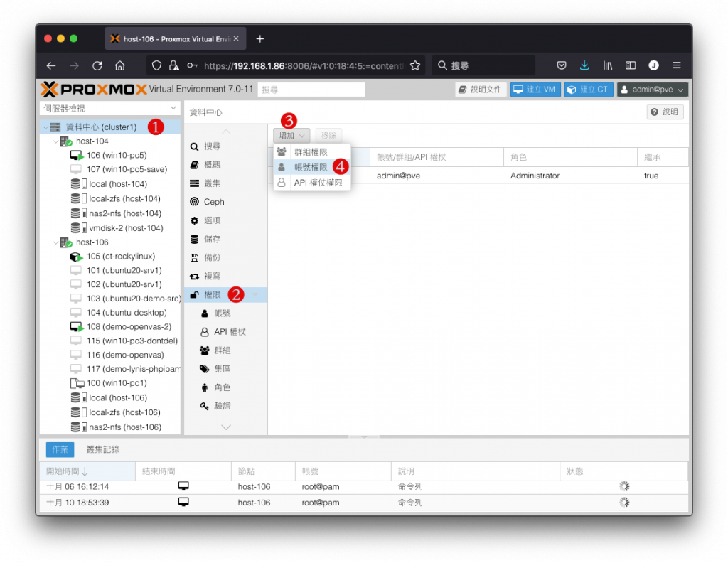Open the 驗證 key authentication icon
This screenshot has width=728, height=563.
point(204,406)
